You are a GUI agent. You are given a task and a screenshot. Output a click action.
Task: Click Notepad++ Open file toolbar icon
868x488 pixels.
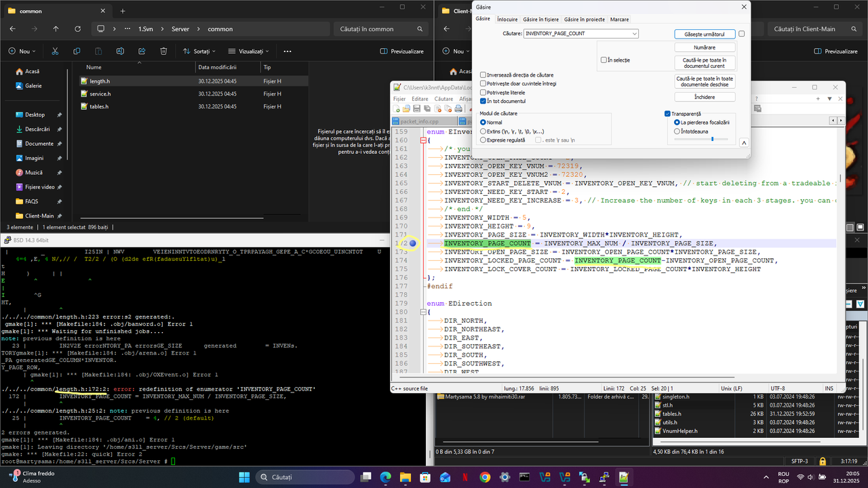click(x=407, y=108)
